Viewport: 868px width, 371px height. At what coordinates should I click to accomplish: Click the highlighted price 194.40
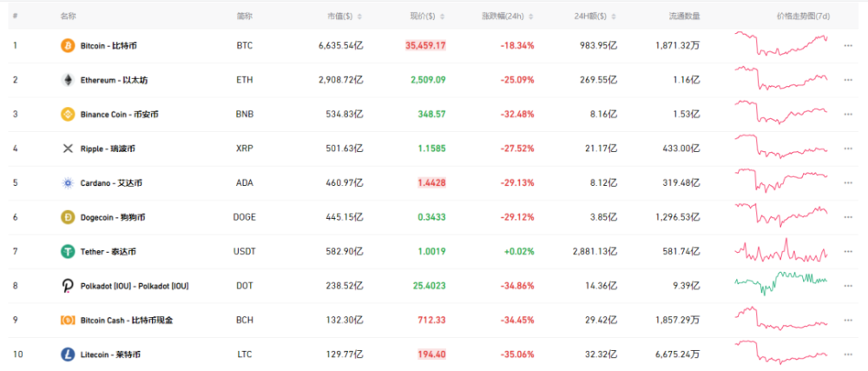click(x=432, y=355)
